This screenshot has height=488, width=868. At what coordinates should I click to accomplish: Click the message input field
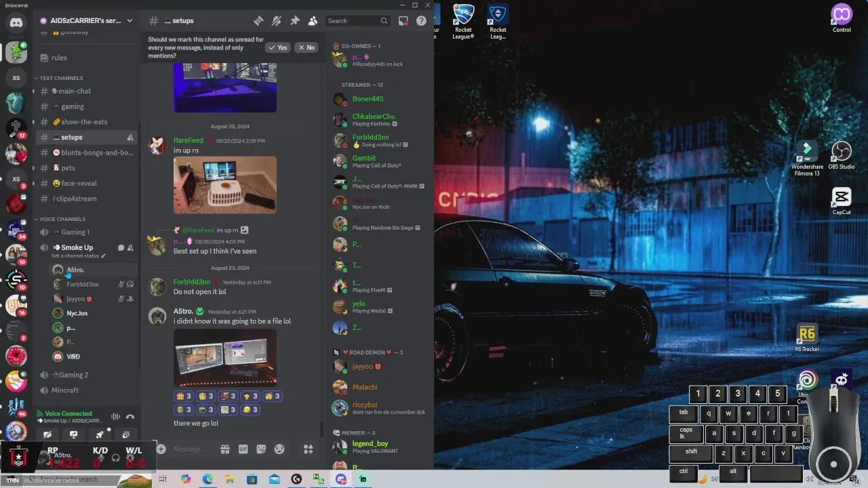coord(203,449)
